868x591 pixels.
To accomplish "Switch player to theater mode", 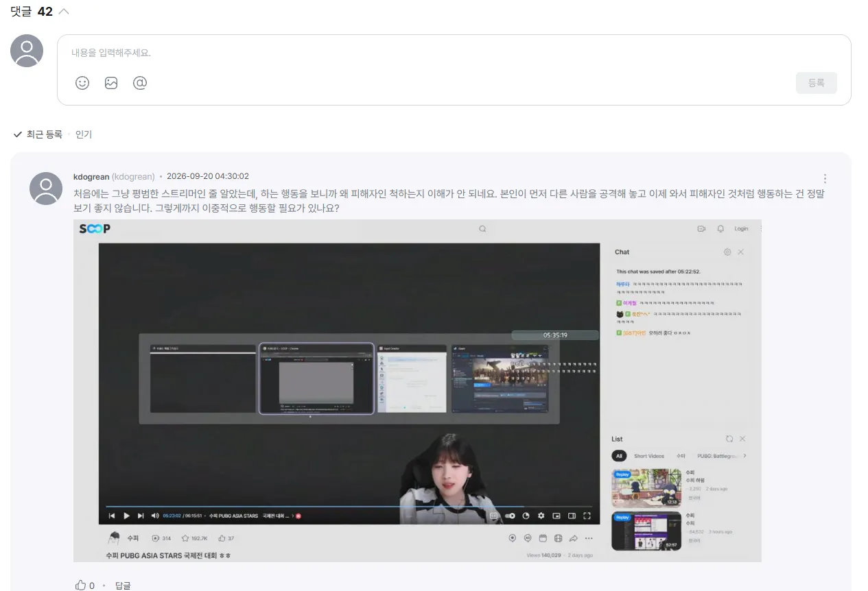I will [x=572, y=516].
